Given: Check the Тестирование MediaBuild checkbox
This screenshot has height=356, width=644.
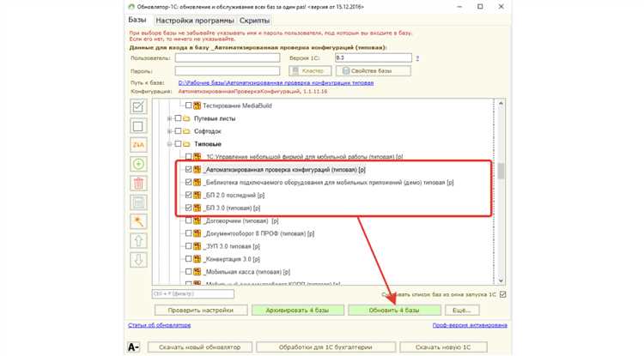Looking at the screenshot, I should click(189, 106).
